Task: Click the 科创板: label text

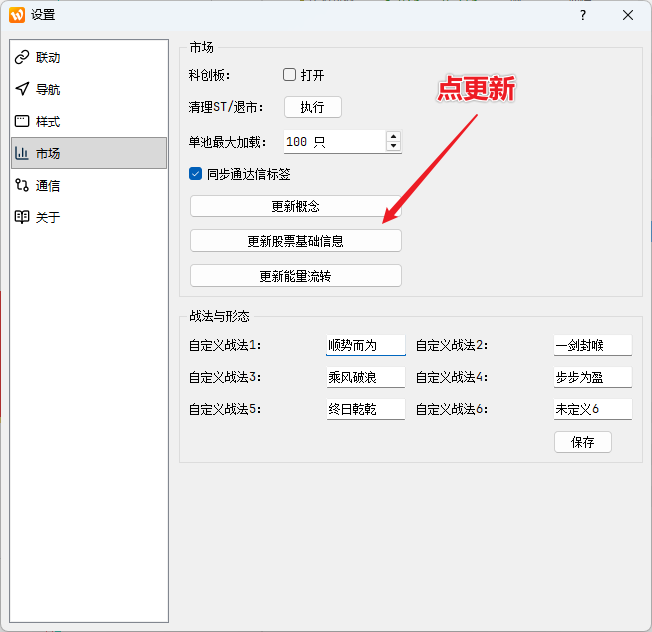Action: [x=209, y=75]
